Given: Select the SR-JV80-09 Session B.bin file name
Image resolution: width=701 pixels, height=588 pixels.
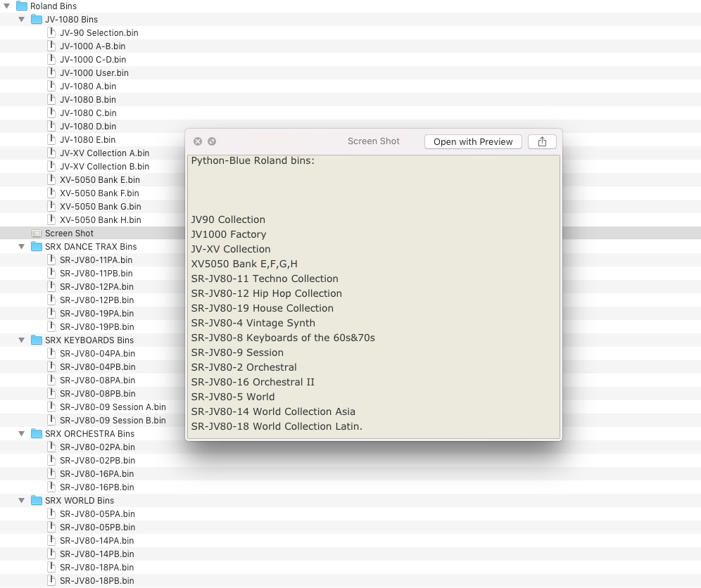Looking at the screenshot, I should pyautogui.click(x=113, y=421).
